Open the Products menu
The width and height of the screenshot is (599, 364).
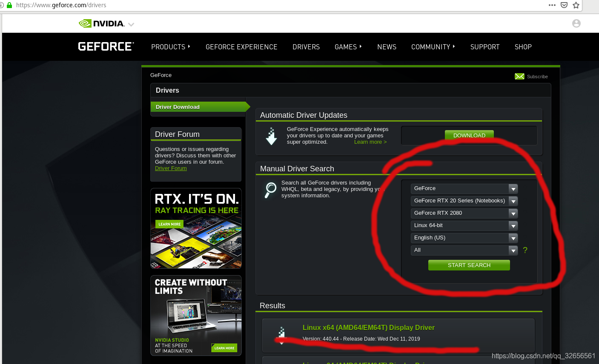coord(171,47)
